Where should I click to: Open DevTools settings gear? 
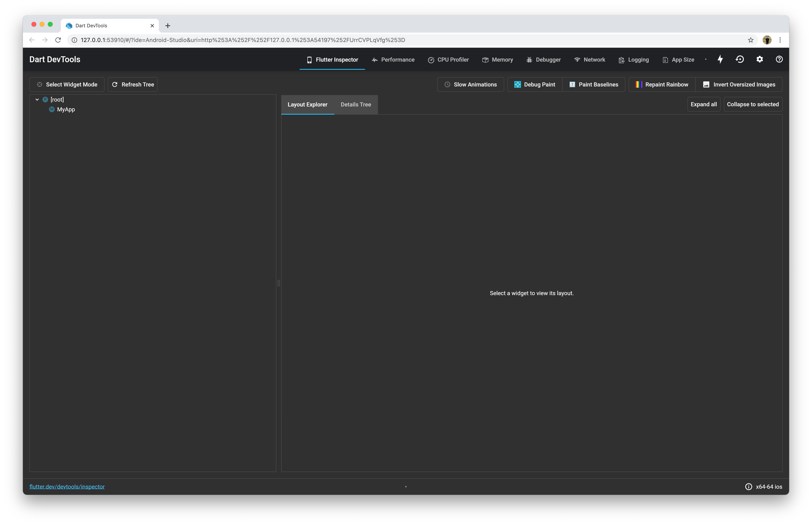coord(760,59)
